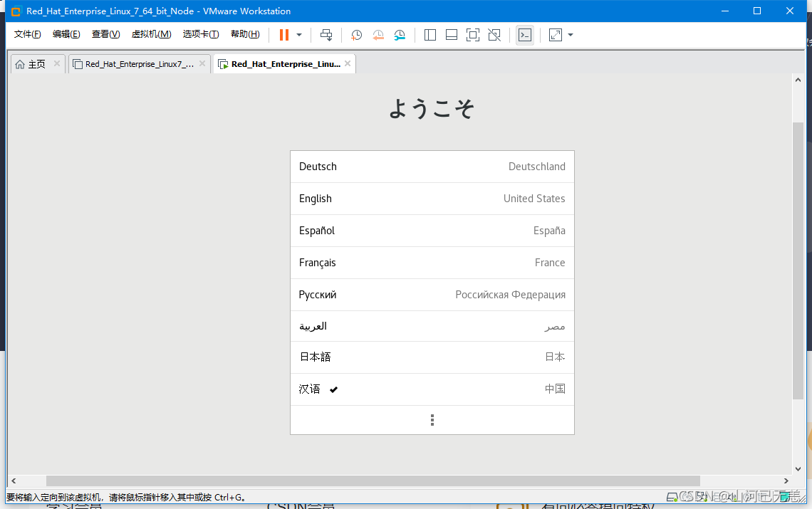Open the power options dropdown arrow beside pause
This screenshot has width=812, height=509.
[x=299, y=35]
